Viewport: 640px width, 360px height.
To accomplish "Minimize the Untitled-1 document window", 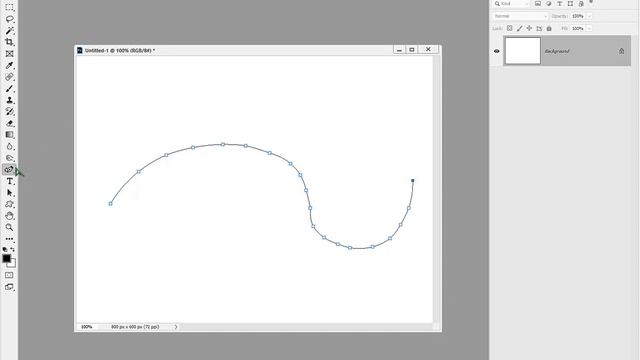I will click(399, 50).
